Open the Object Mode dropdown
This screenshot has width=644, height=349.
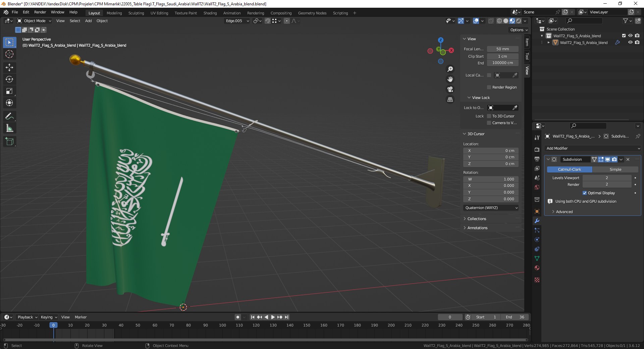click(34, 21)
